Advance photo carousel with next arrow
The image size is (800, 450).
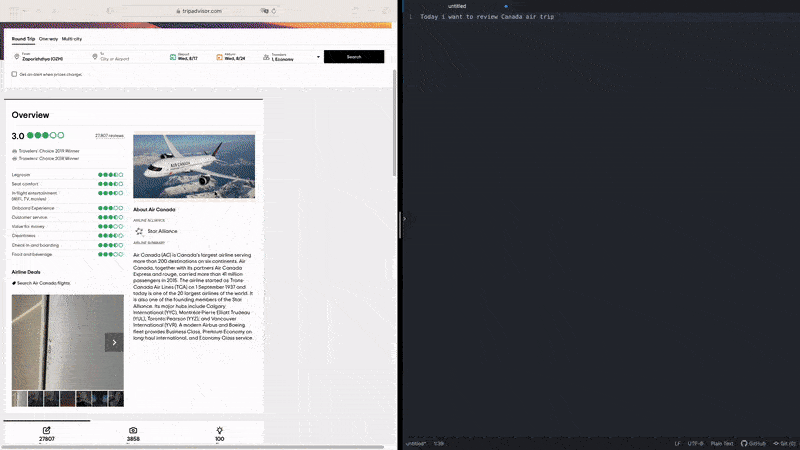[114, 342]
